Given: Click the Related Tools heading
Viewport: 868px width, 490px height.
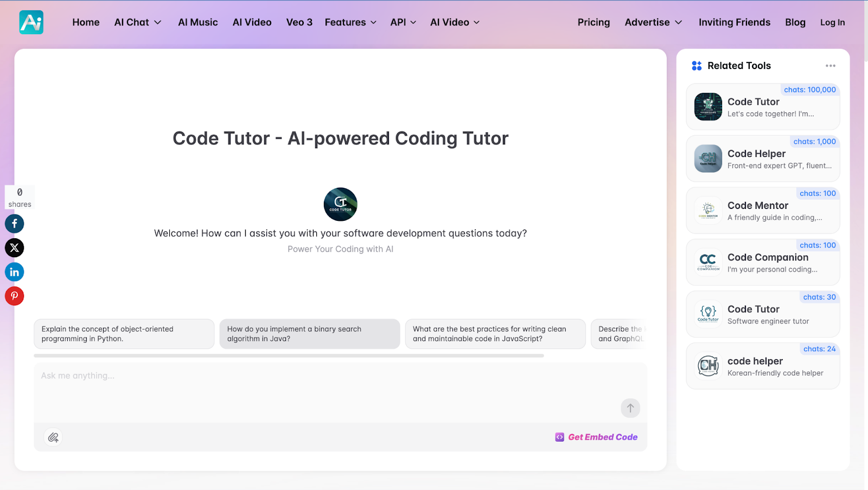Looking at the screenshot, I should 739,66.
